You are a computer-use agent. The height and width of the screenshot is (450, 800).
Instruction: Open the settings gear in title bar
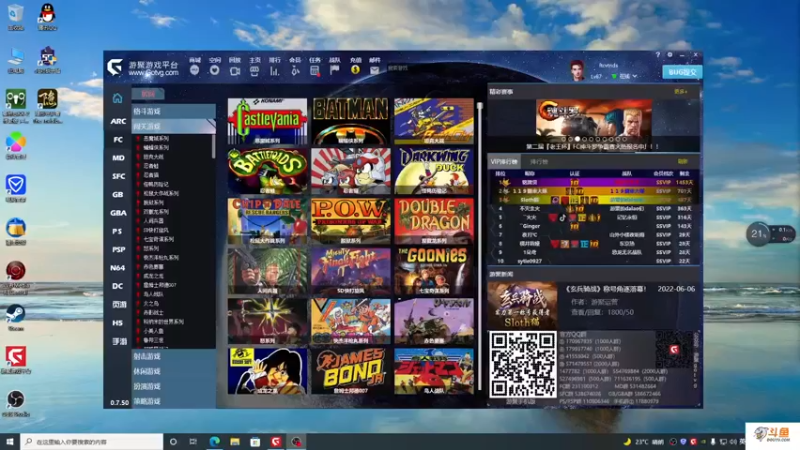(x=670, y=55)
